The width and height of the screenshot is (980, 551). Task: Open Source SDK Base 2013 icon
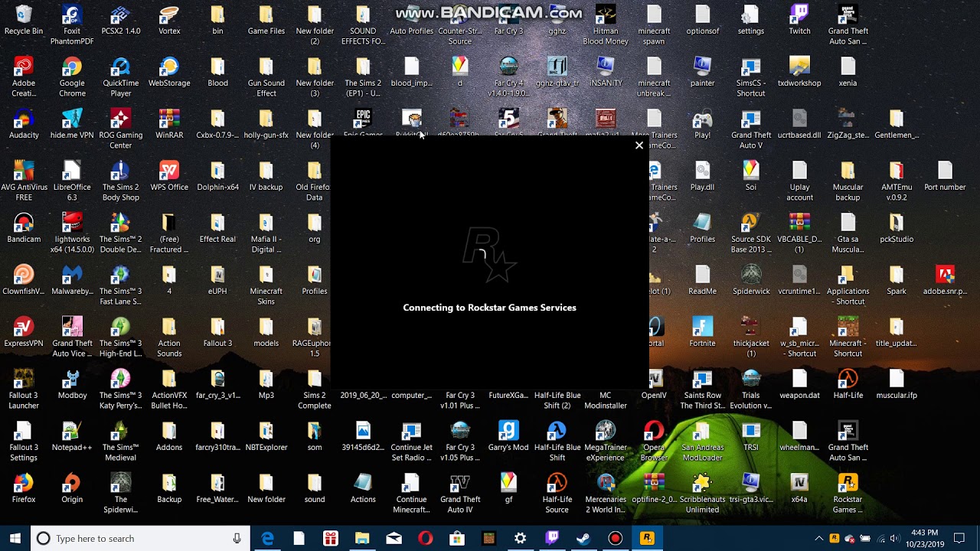click(x=751, y=233)
